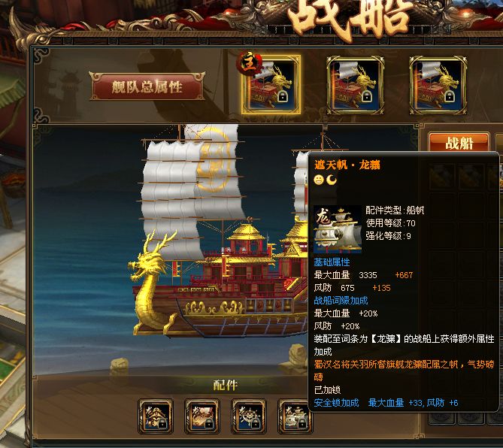Click the ship's helm wheel accessory icon
Viewport: 503px width, 448px height.
pyautogui.click(x=249, y=416)
